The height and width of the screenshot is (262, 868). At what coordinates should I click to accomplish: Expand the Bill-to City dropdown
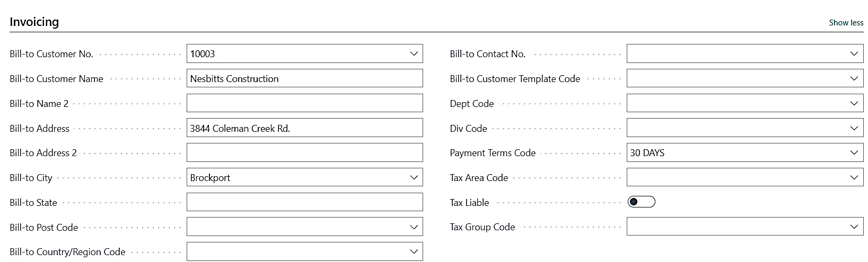point(414,178)
